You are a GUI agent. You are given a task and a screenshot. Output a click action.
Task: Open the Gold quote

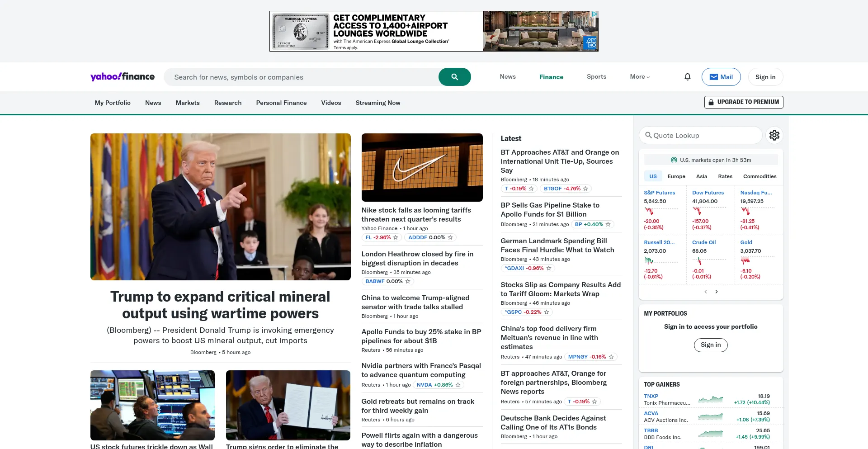tap(746, 242)
